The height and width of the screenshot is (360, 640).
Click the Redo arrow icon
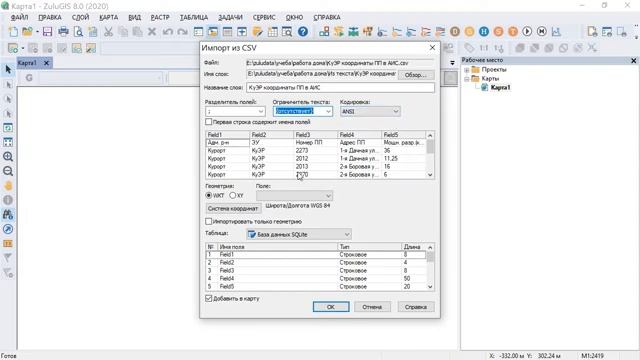click(182, 31)
